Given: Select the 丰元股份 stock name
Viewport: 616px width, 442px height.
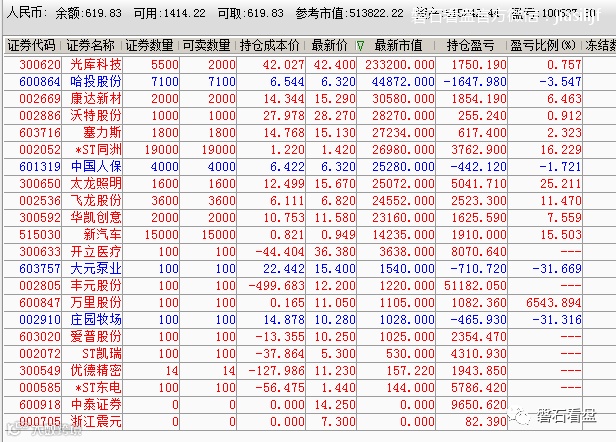Looking at the screenshot, I should tap(96, 286).
